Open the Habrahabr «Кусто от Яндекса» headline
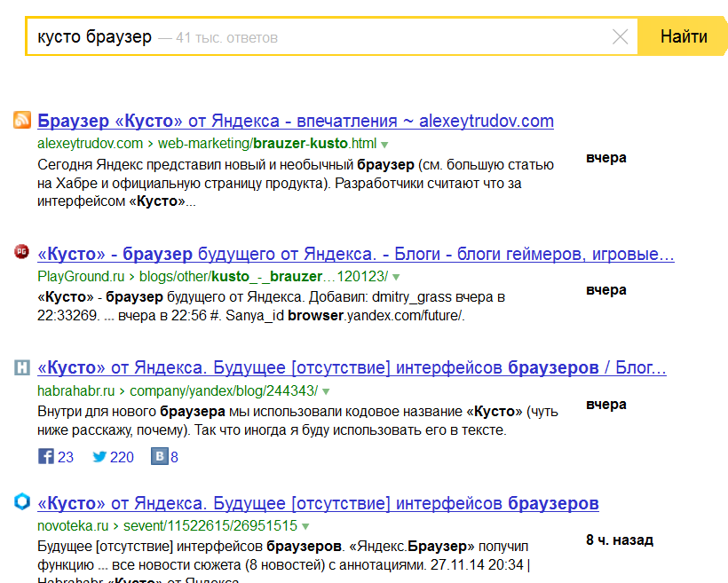This screenshot has height=583, width=728. pos(352,368)
